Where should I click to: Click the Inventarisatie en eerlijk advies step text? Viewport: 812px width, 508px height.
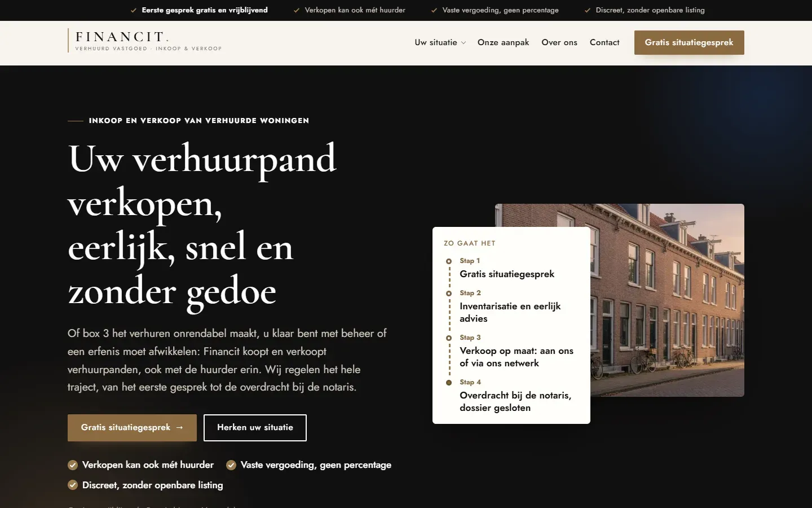pos(510,312)
